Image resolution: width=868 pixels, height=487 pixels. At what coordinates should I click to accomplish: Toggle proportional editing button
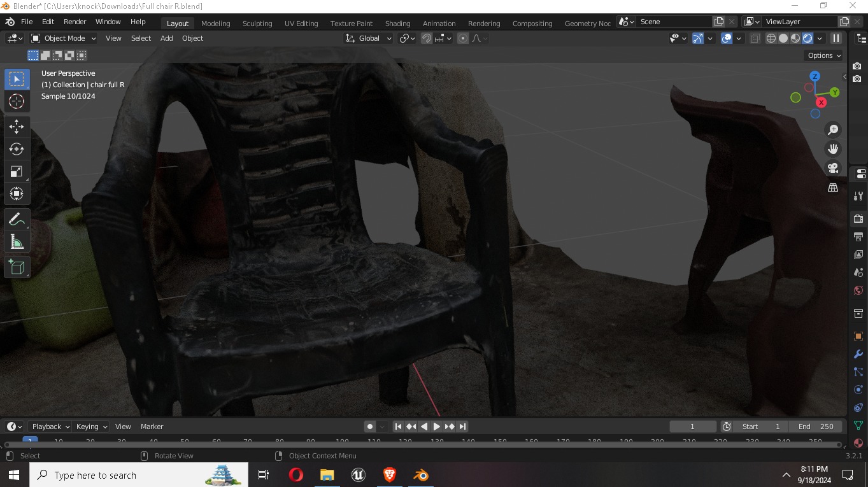(x=463, y=38)
